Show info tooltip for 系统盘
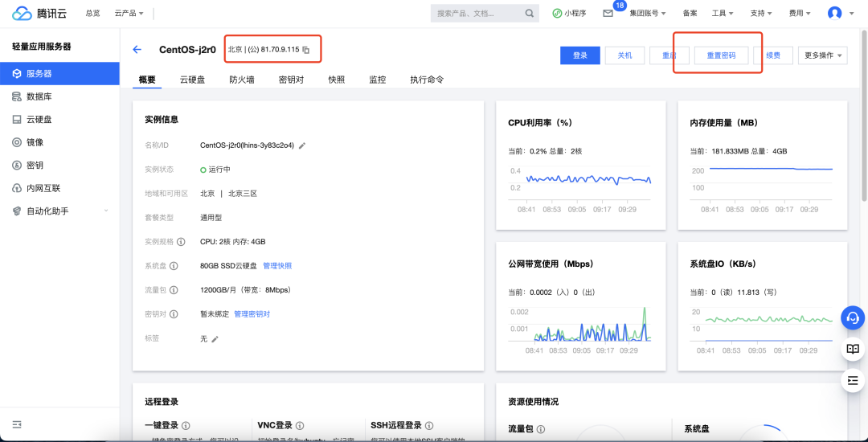868x442 pixels. (x=174, y=266)
